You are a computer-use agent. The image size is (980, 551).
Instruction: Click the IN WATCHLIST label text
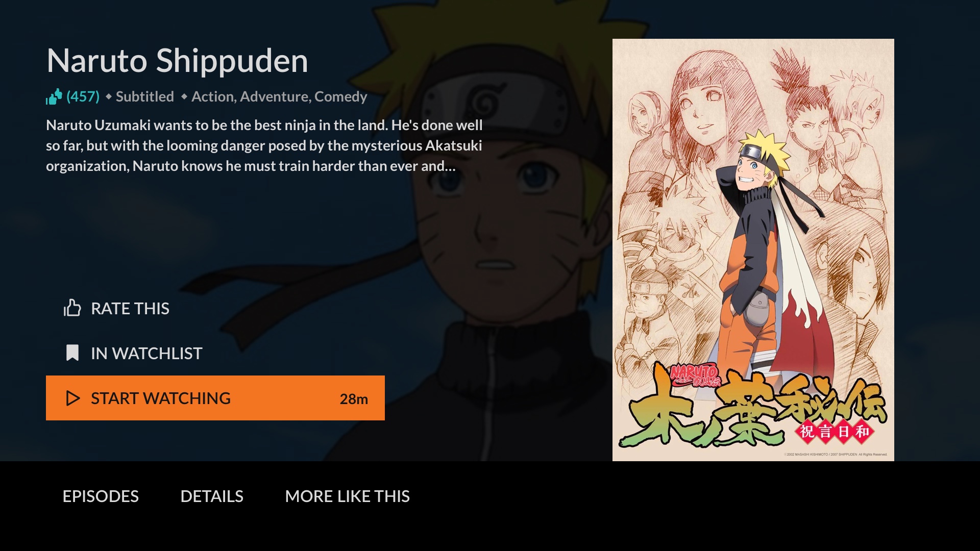coord(146,354)
